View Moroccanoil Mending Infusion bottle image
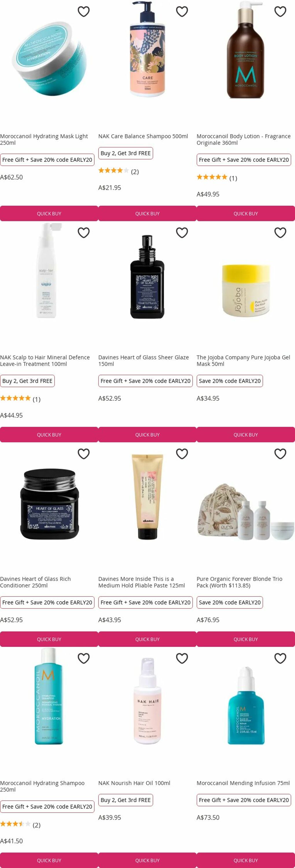 [x=246, y=705]
